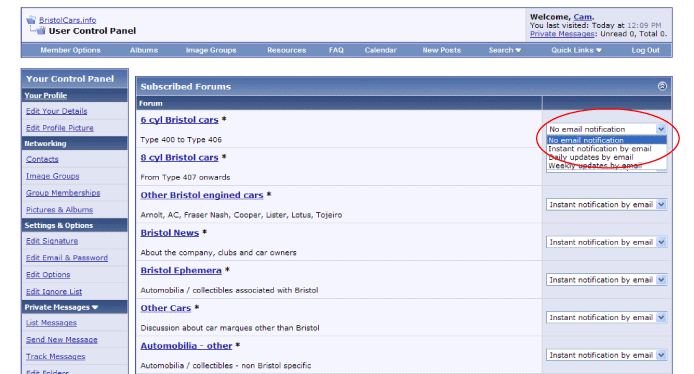
Task: Open the 8 cyl Bristol cars forum
Action: coord(179,158)
